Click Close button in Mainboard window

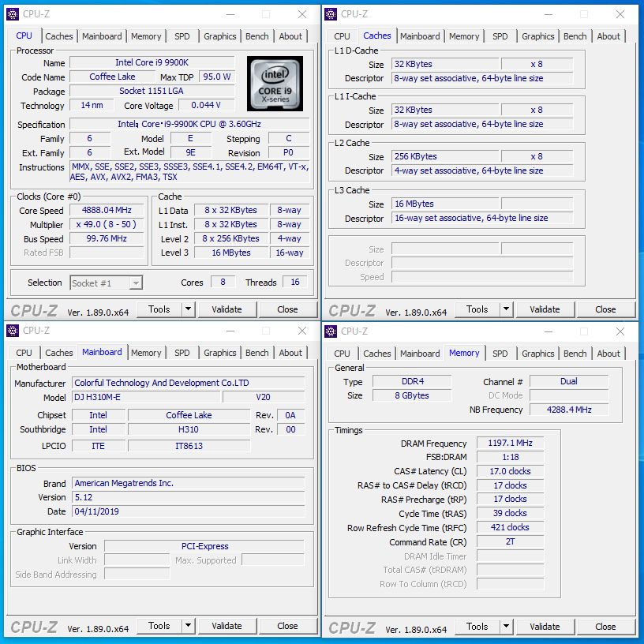[287, 626]
